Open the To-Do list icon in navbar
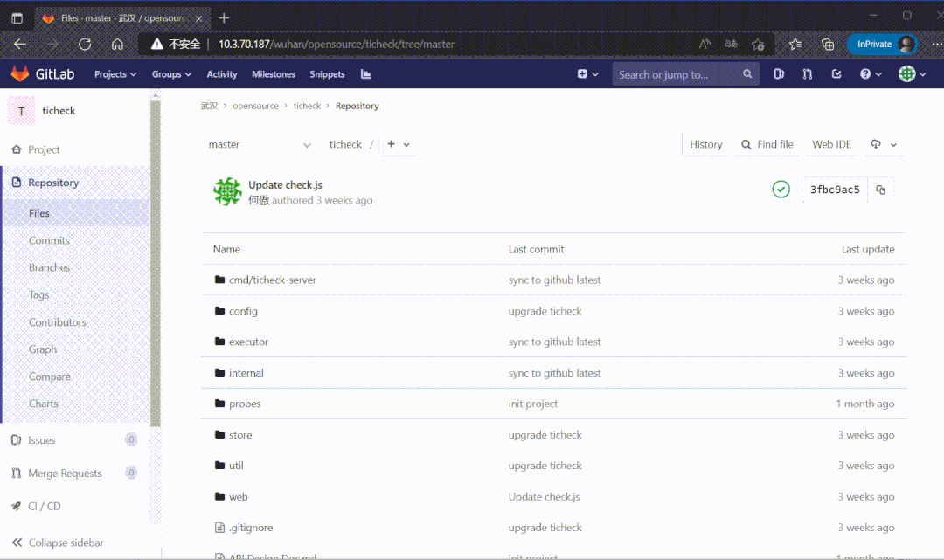Screen dimensions: 944x560 pos(836,74)
